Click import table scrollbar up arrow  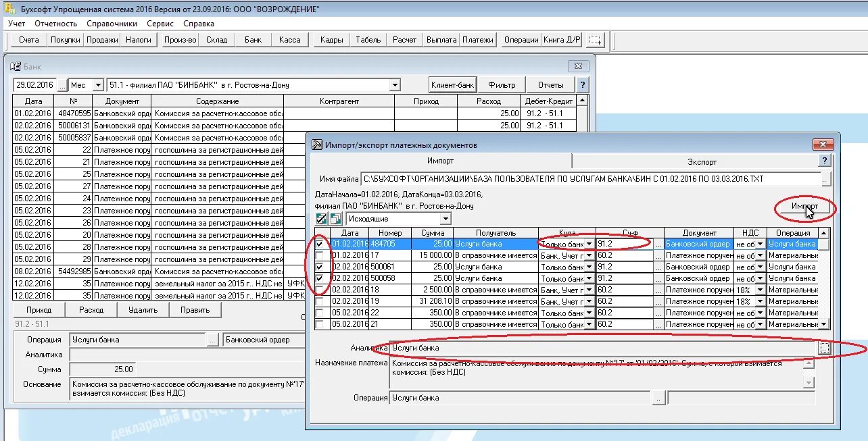[824, 233]
